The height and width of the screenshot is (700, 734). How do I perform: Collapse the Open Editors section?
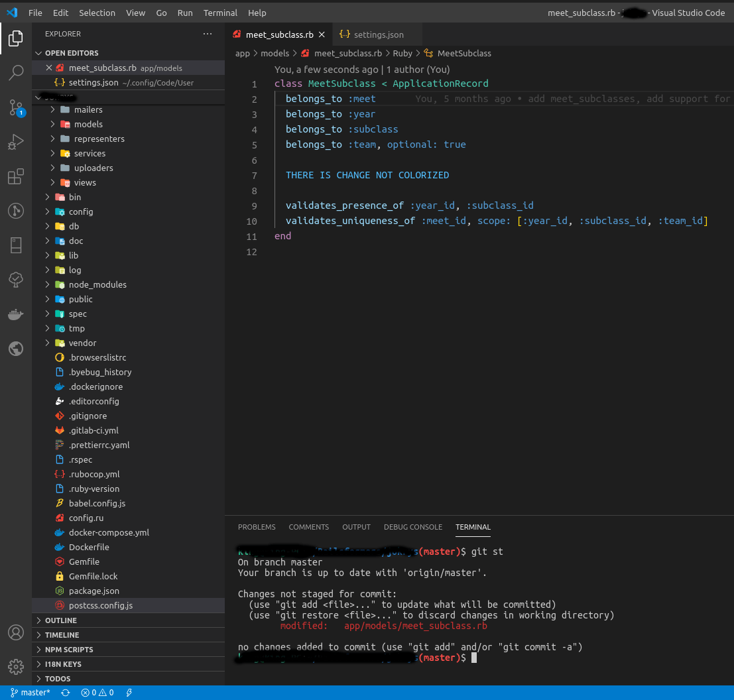128,53
